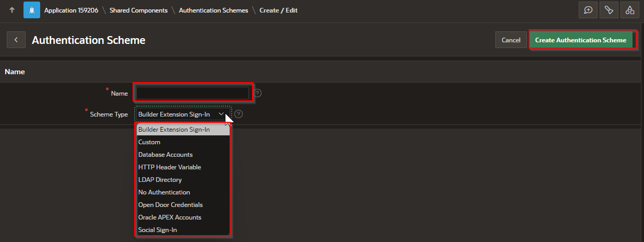
Task: Click the Name section heading
Action: pos(15,72)
